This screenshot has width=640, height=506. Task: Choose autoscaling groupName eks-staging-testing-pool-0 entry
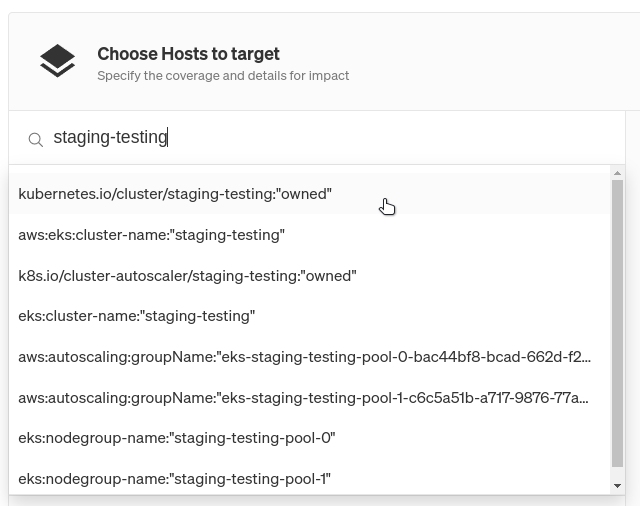point(309,357)
